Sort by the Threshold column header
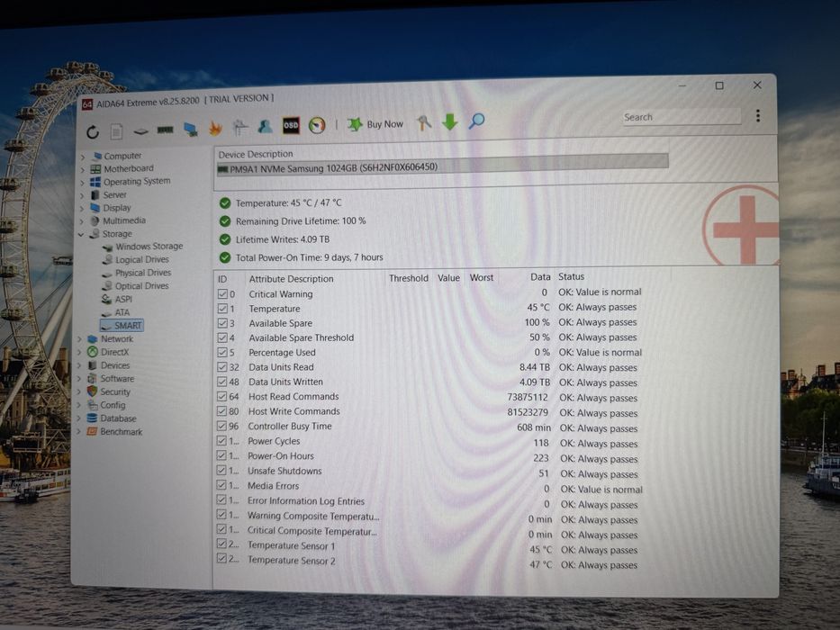The height and width of the screenshot is (630, 840). 408,278
